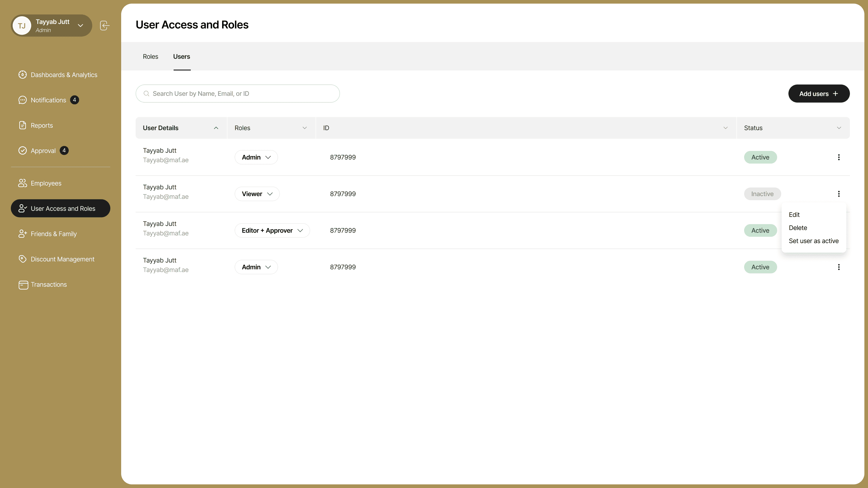
Task: Click the three-dot menu on the Inactive row
Action: (x=839, y=194)
